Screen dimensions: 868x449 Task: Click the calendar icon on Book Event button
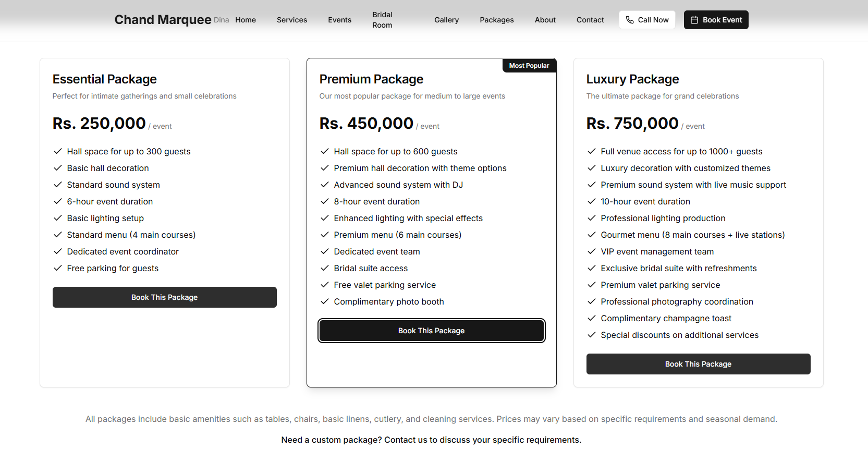click(694, 19)
